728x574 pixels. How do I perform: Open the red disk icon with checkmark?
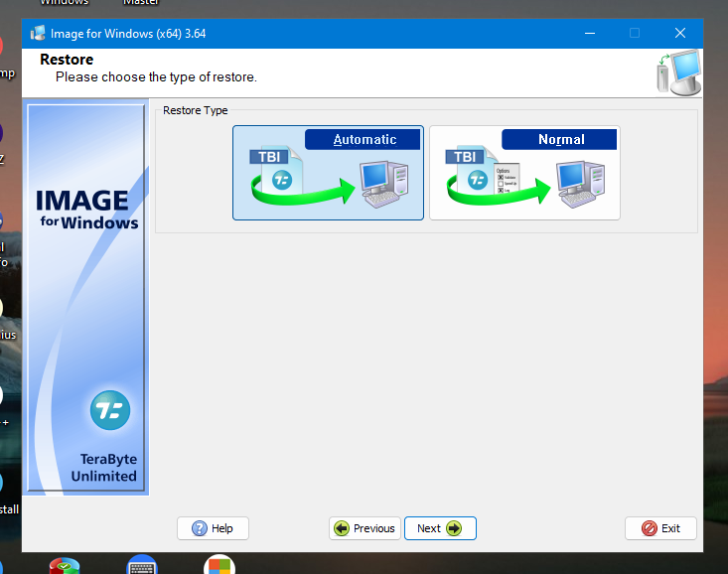point(65,566)
